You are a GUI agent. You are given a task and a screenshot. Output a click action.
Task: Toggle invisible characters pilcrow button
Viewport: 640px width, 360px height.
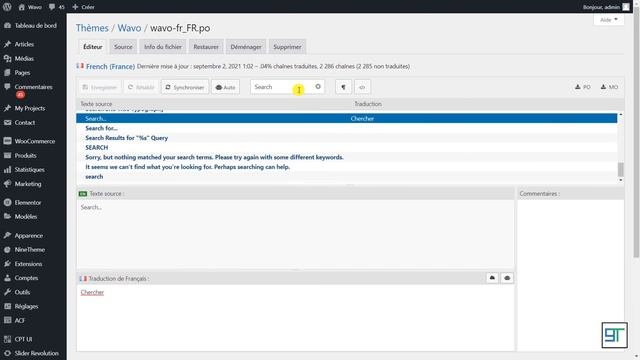coord(343,87)
